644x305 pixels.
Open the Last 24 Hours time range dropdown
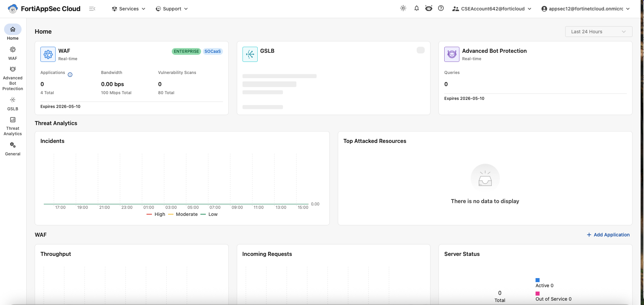click(x=599, y=32)
